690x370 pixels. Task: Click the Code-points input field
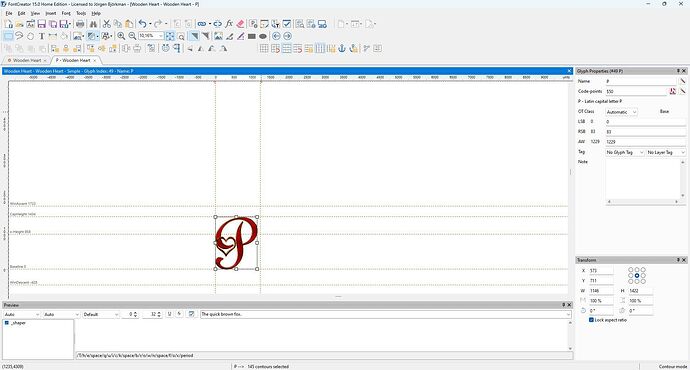pos(636,92)
